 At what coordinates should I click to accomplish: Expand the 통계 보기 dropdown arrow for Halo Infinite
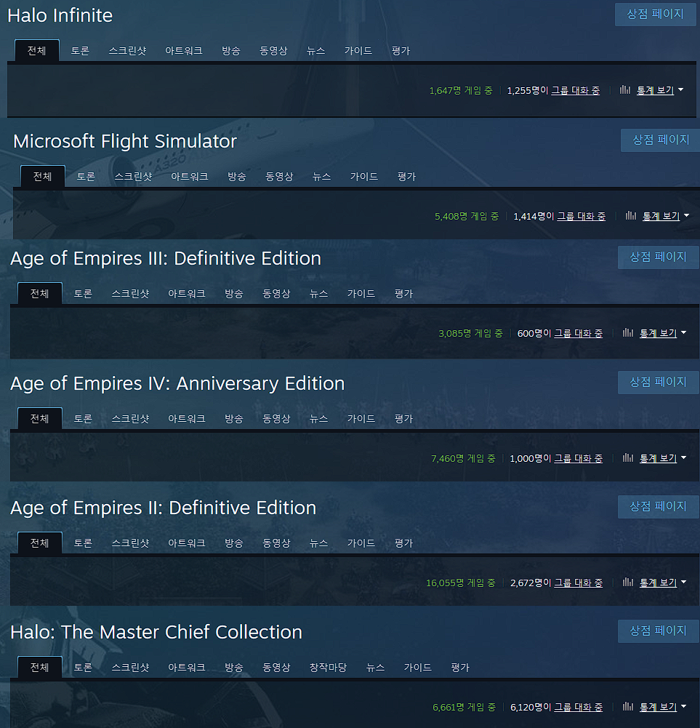tap(680, 89)
